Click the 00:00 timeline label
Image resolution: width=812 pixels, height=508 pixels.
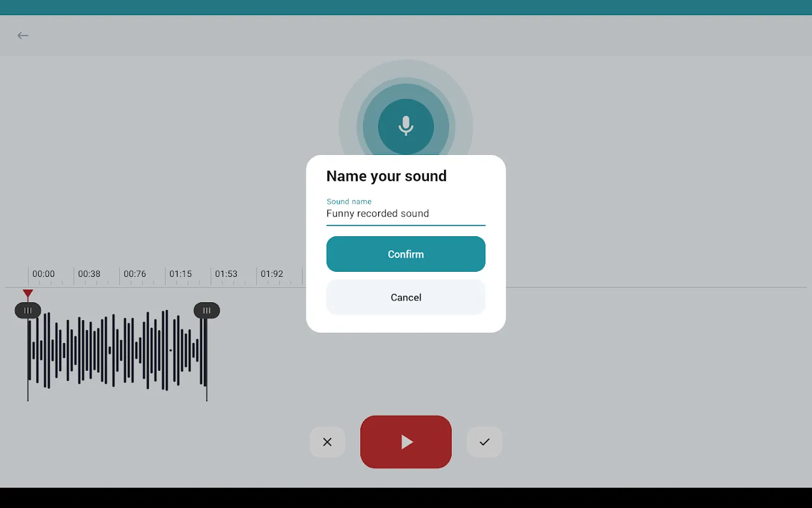tap(44, 274)
